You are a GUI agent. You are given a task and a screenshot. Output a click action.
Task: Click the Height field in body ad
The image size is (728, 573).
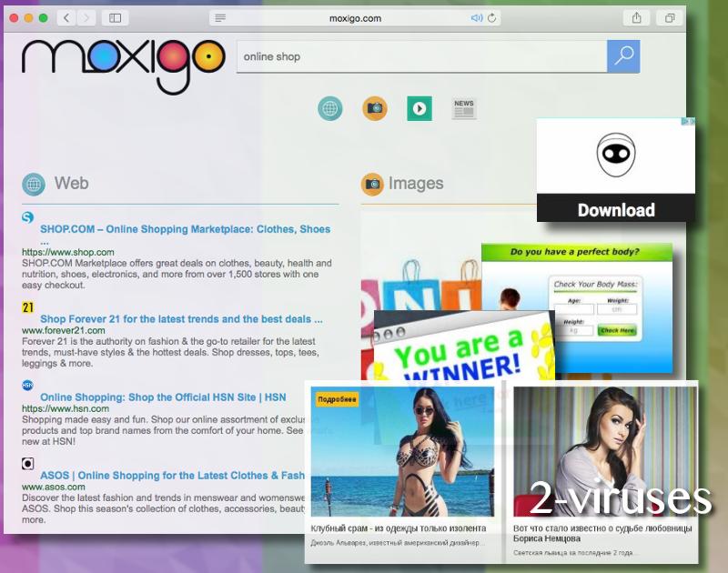(x=574, y=330)
